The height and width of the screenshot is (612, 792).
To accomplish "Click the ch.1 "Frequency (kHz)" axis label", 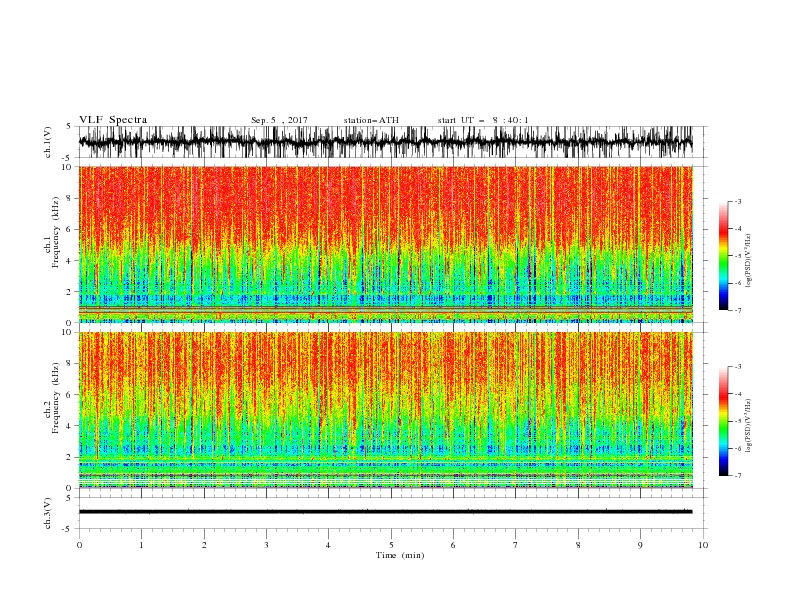I will [54, 232].
